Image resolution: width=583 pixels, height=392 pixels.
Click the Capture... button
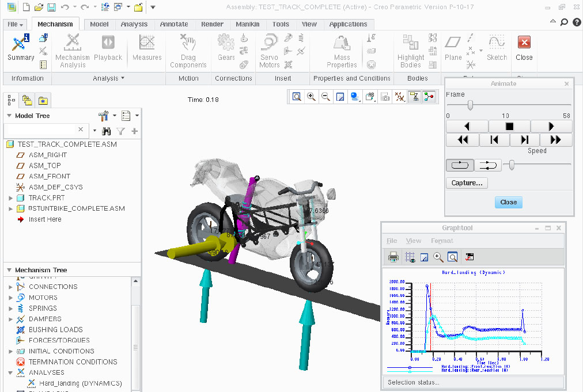(467, 183)
